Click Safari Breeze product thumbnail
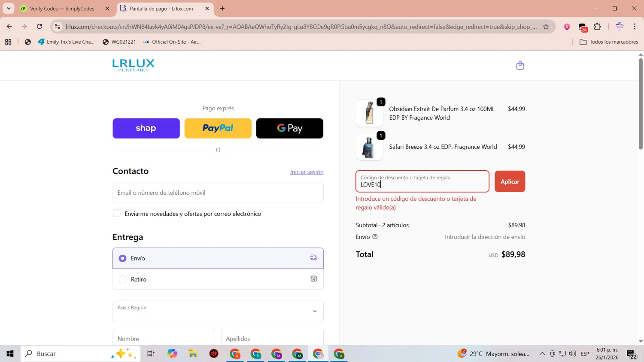 [370, 147]
